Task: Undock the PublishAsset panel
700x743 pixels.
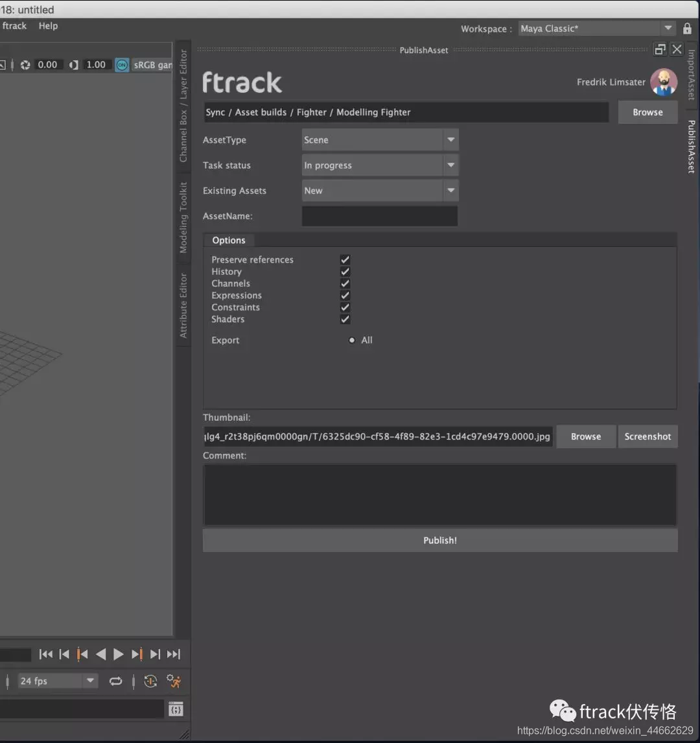Action: click(x=660, y=49)
